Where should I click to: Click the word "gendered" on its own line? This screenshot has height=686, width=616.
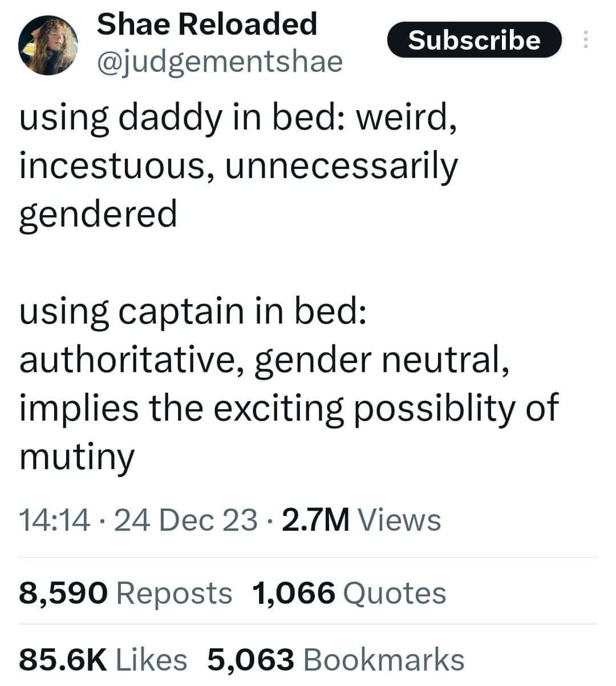[98, 215]
